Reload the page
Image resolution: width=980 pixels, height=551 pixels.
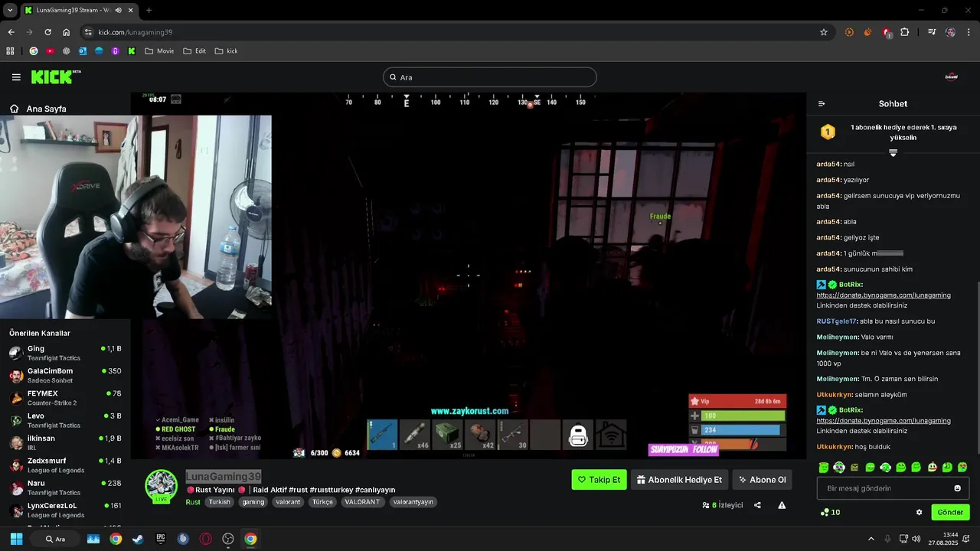[x=47, y=32]
